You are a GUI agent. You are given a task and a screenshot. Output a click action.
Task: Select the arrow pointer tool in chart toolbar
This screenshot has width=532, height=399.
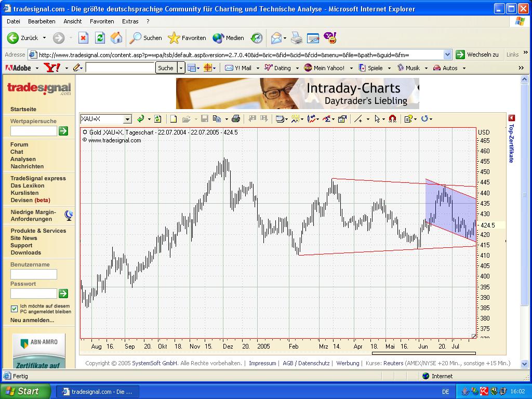click(377, 119)
